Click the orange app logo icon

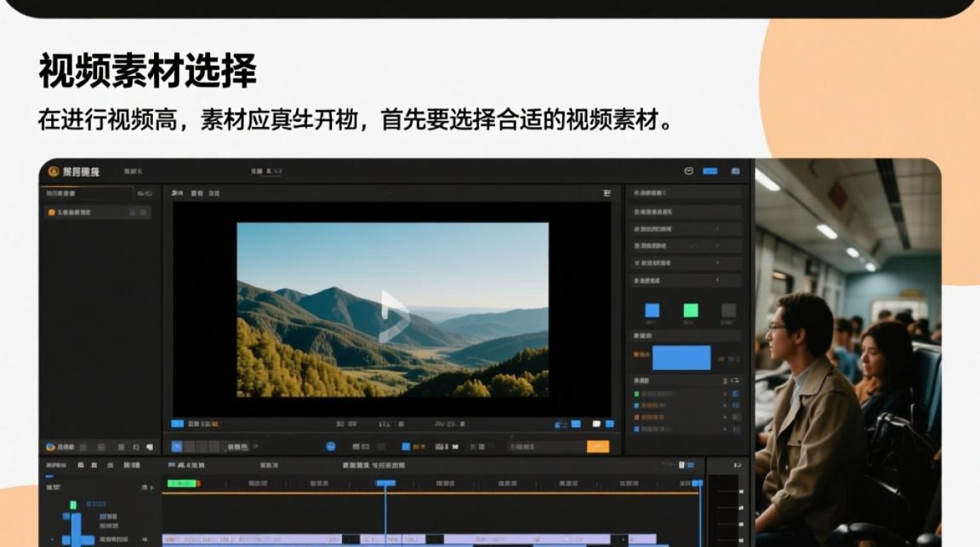click(53, 171)
